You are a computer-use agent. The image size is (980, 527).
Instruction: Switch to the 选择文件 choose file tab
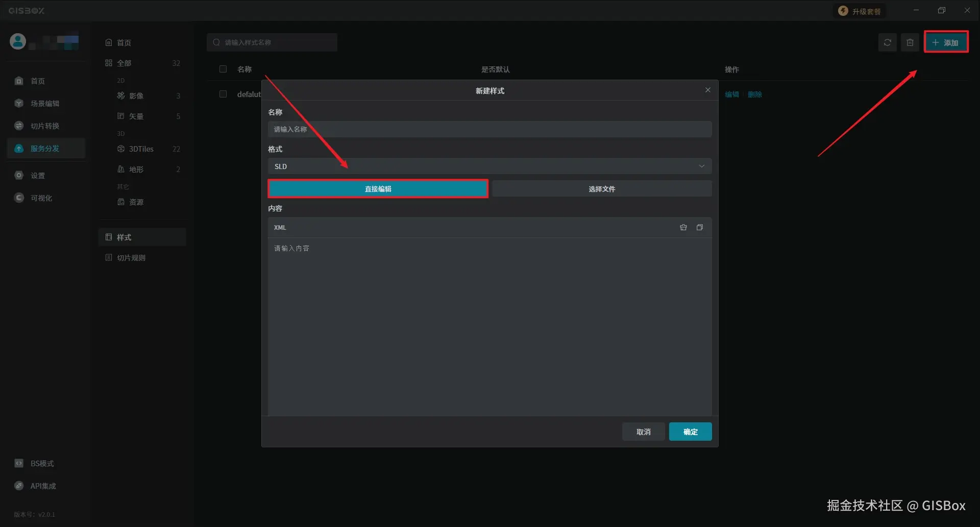pyautogui.click(x=602, y=188)
